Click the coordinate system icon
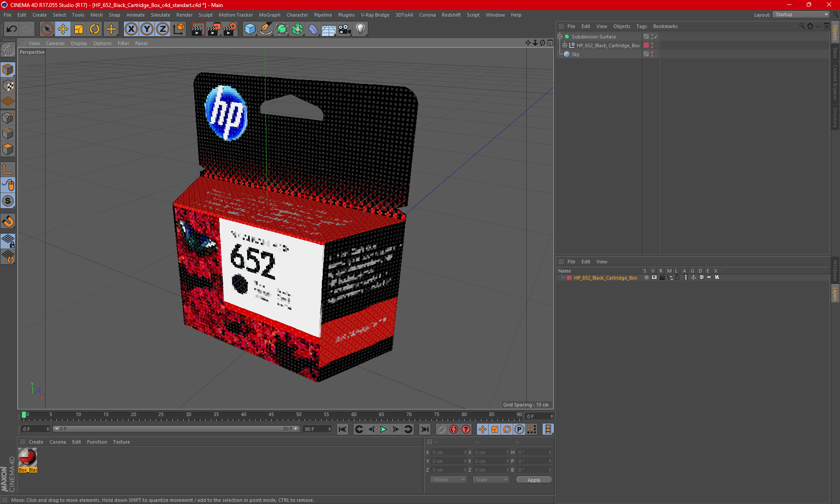840x504 pixels. 178,29
